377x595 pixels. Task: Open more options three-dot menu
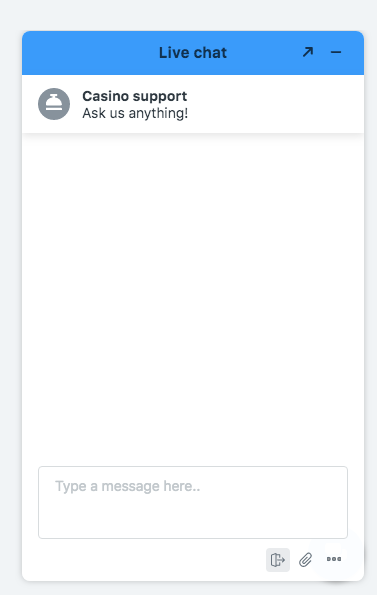(334, 559)
